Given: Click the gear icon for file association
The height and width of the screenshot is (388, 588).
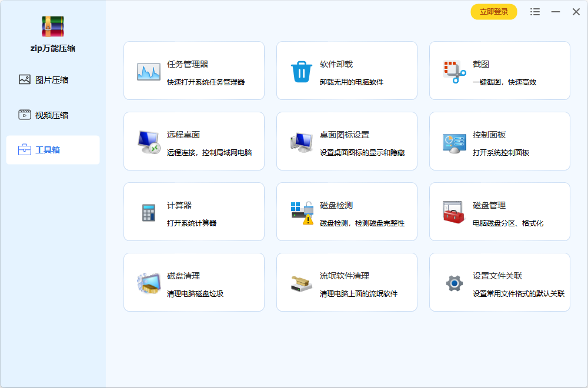Looking at the screenshot, I should (454, 283).
